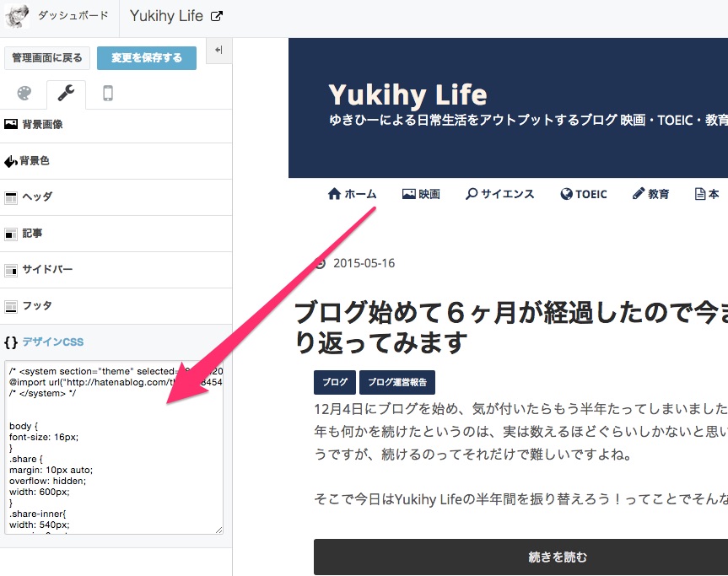Image resolution: width=728 pixels, height=576 pixels.
Task: Open Yukihy Life blog in new window
Action: tap(176, 16)
